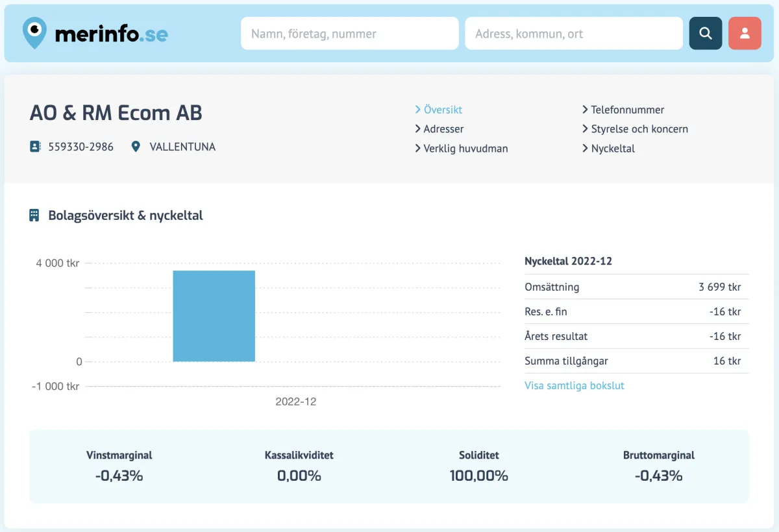Select the organisation number 559330-2986
The height and width of the screenshot is (532, 779).
click(x=80, y=147)
